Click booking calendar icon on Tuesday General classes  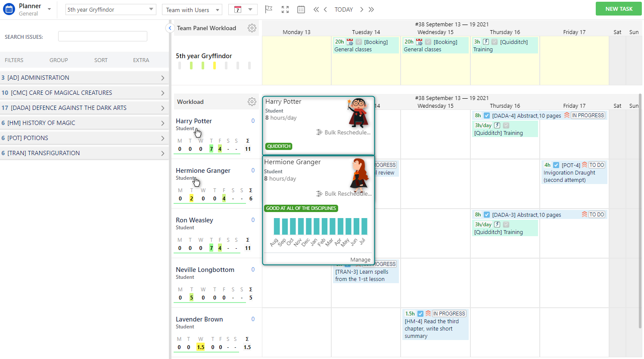(x=350, y=42)
